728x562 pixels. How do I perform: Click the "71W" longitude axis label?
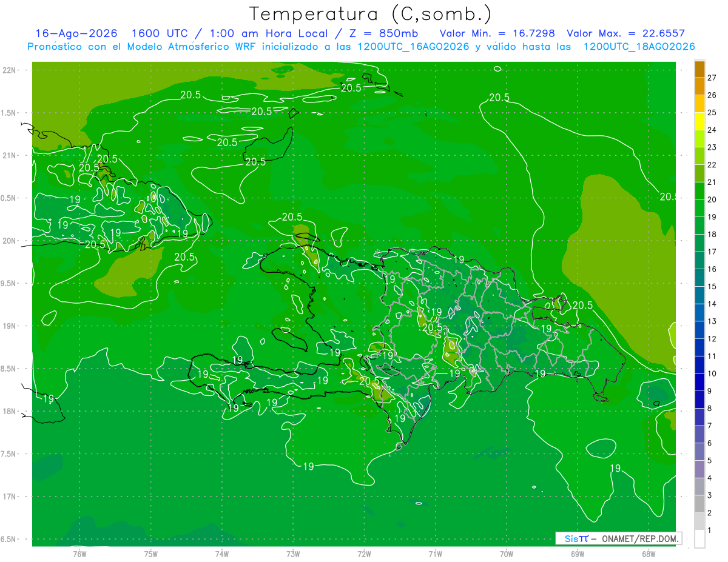[435, 554]
